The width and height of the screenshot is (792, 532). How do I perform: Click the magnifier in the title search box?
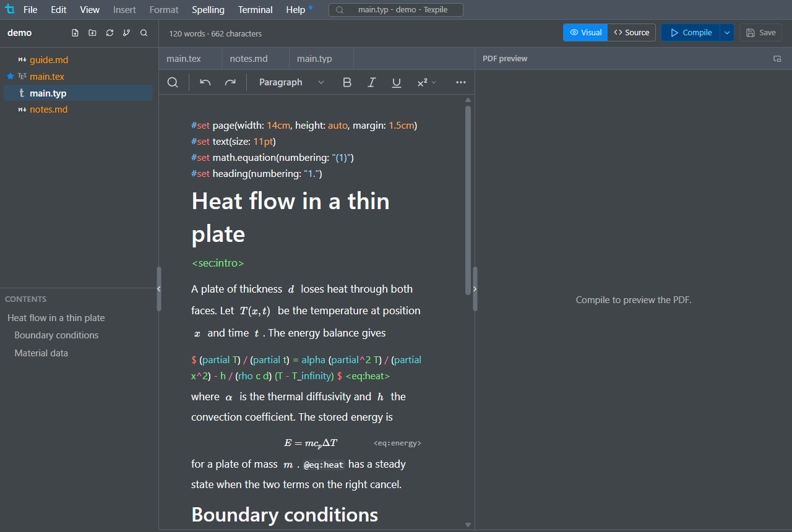pyautogui.click(x=340, y=10)
